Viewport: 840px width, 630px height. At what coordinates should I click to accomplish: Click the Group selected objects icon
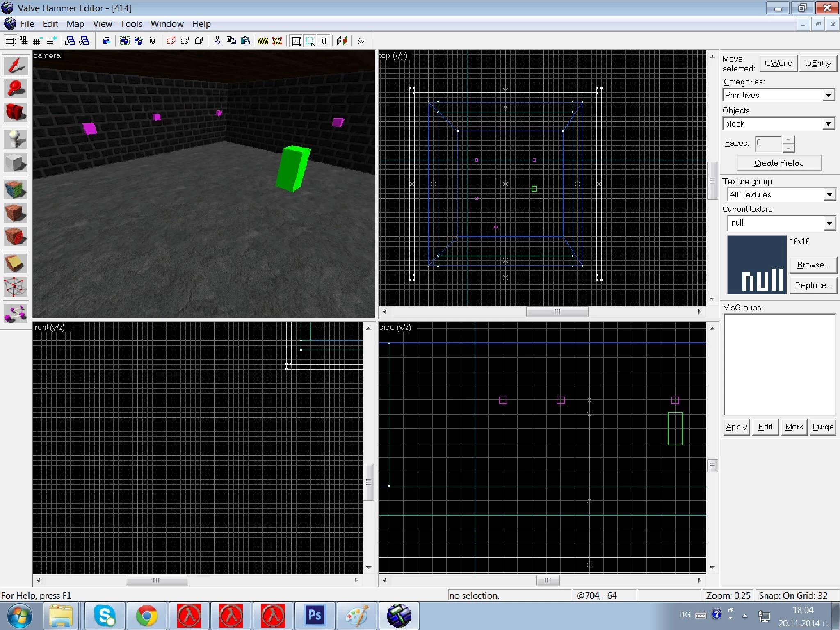click(125, 41)
